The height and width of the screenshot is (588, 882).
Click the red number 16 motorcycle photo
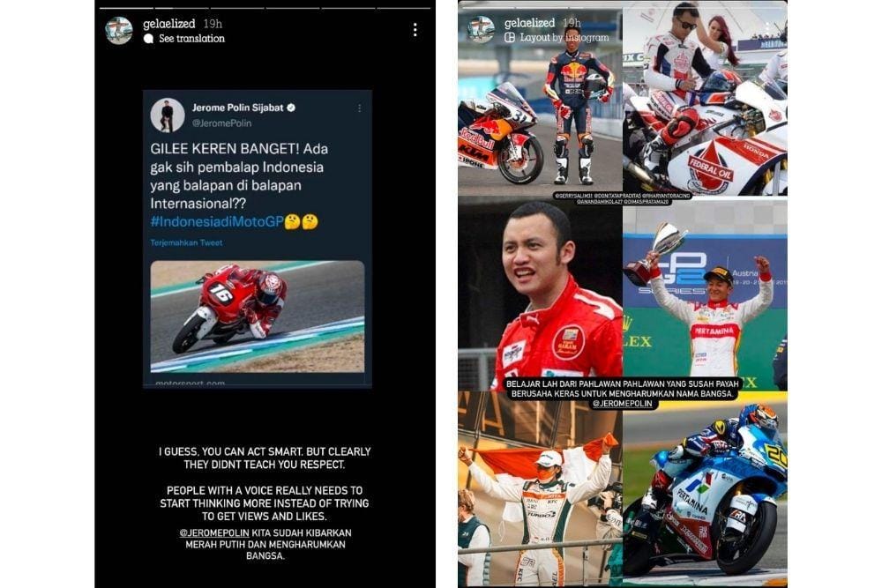[x=258, y=316]
